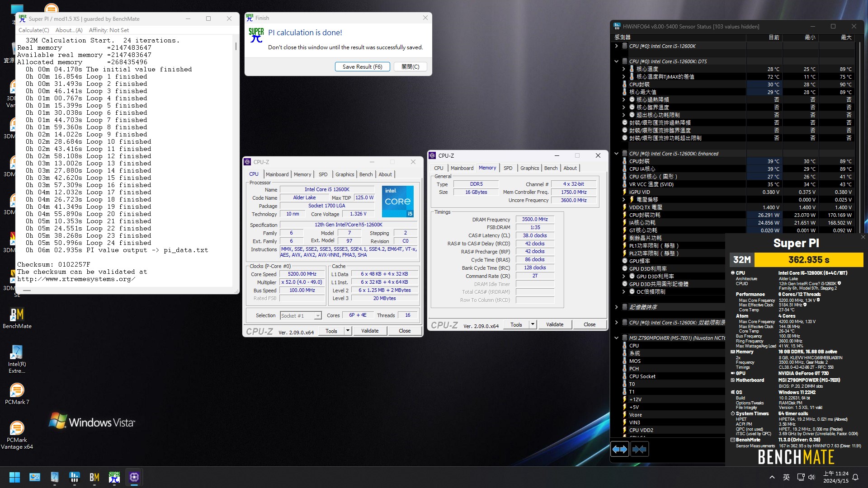Image resolution: width=868 pixels, height=488 pixels.
Task: Expand the 核心溫度與TjMAX的差值 row
Action: point(623,77)
